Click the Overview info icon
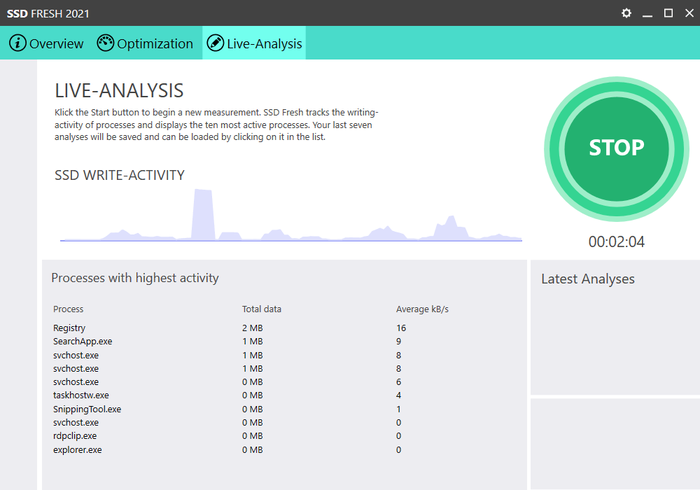The image size is (700, 490). coord(17,43)
